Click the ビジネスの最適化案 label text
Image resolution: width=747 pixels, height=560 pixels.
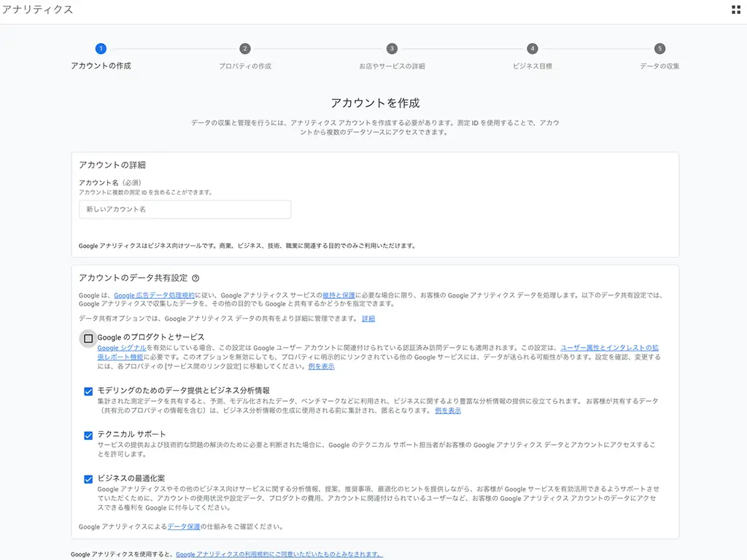131,478
